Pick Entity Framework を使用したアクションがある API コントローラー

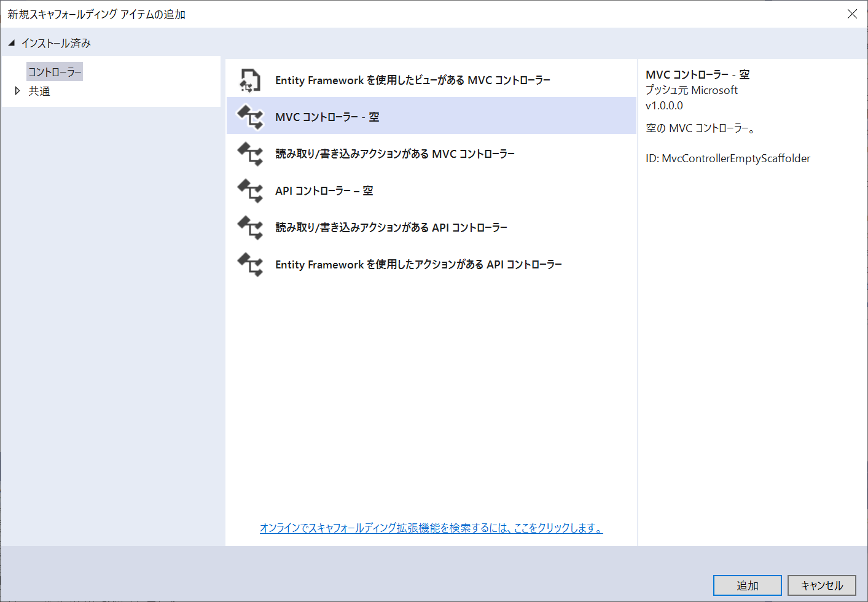coord(431,264)
